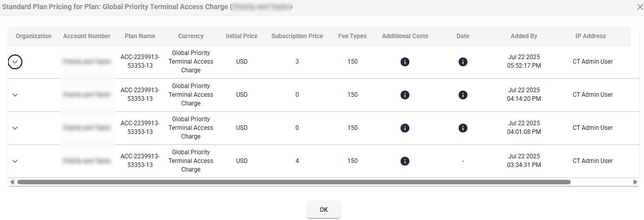Click Date info icon for 04:14:20 PM row

(x=463, y=95)
